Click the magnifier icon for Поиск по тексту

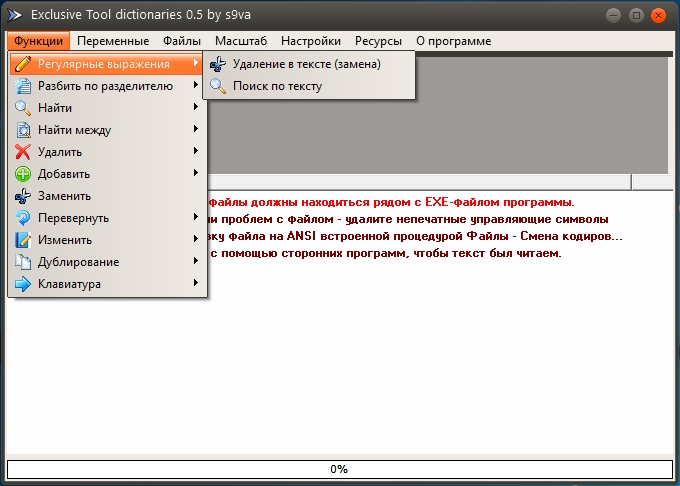coord(218,86)
